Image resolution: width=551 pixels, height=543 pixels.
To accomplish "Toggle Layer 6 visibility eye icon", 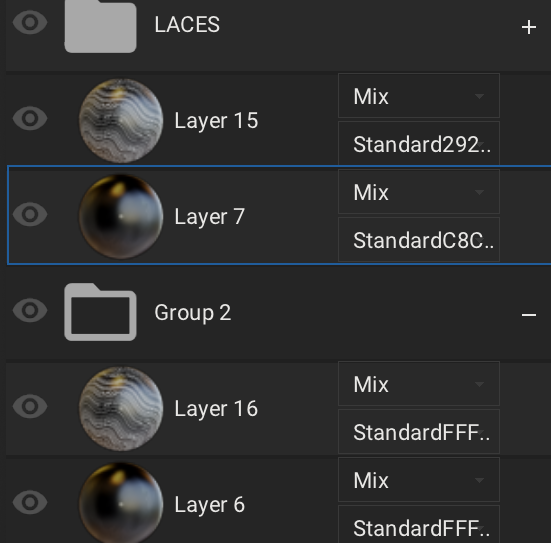I will point(30,502).
